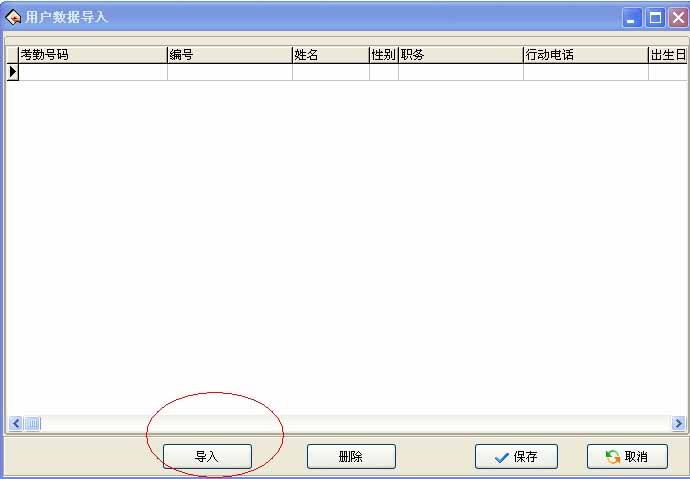Save data with the 保存 button
This screenshot has width=690, height=479.
tap(516, 456)
